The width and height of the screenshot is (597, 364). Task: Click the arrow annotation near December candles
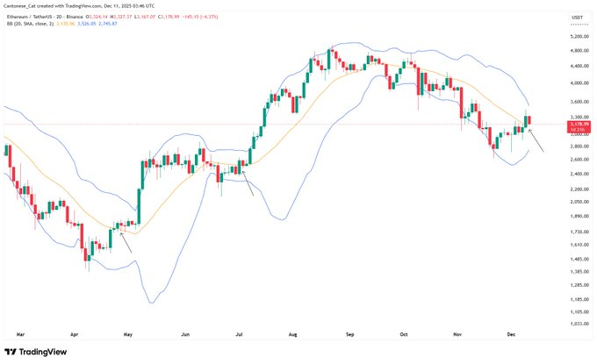click(x=536, y=140)
